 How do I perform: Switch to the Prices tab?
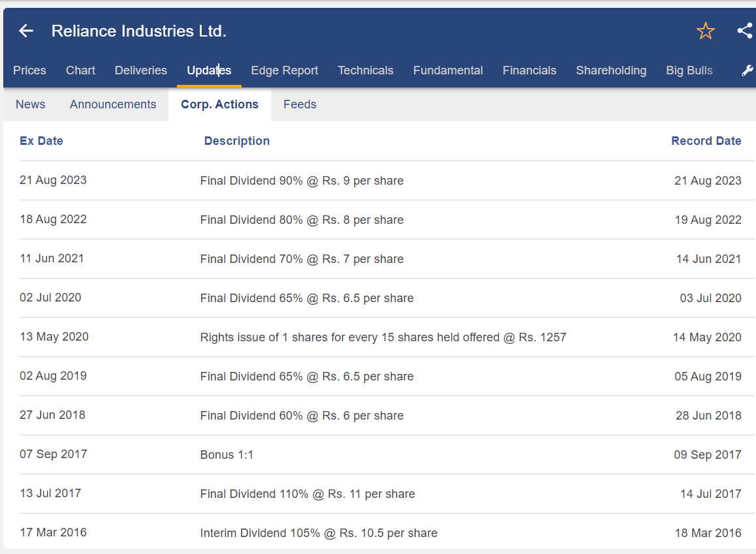tap(29, 70)
